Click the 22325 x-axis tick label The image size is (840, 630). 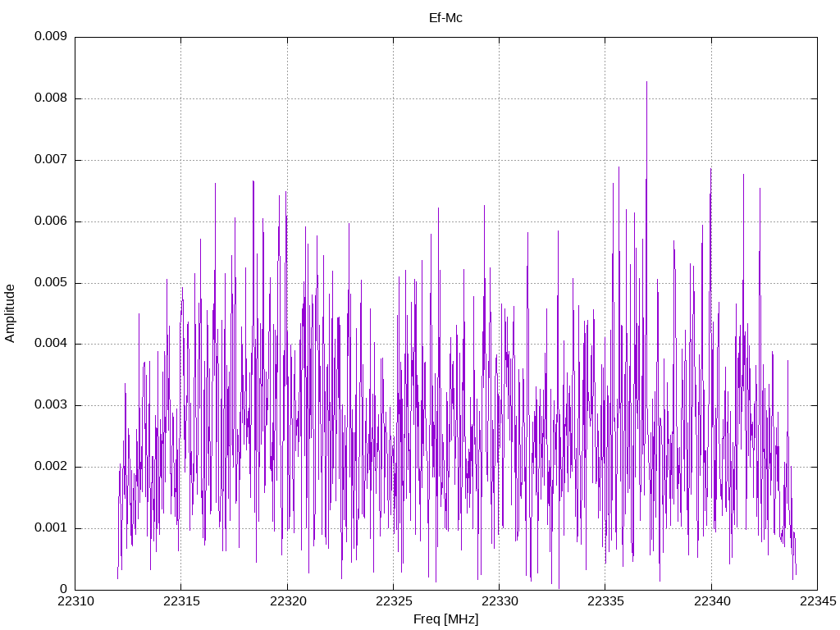click(x=394, y=601)
